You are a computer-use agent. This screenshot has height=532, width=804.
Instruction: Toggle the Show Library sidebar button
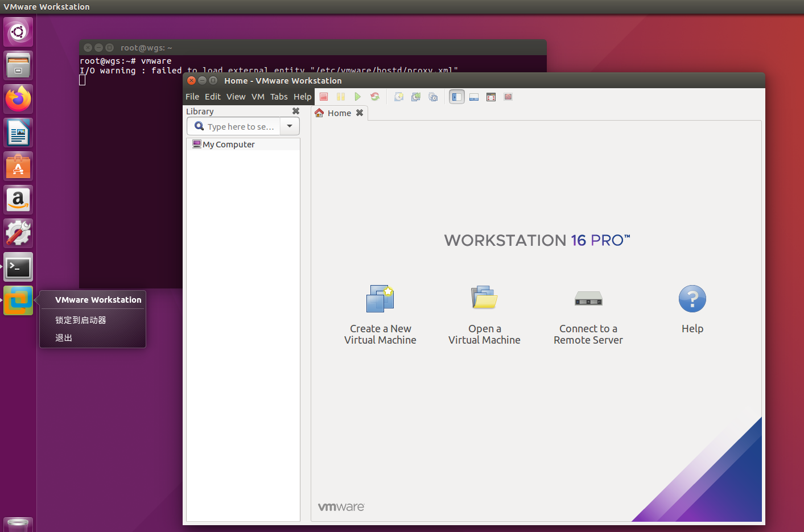pyautogui.click(x=457, y=97)
